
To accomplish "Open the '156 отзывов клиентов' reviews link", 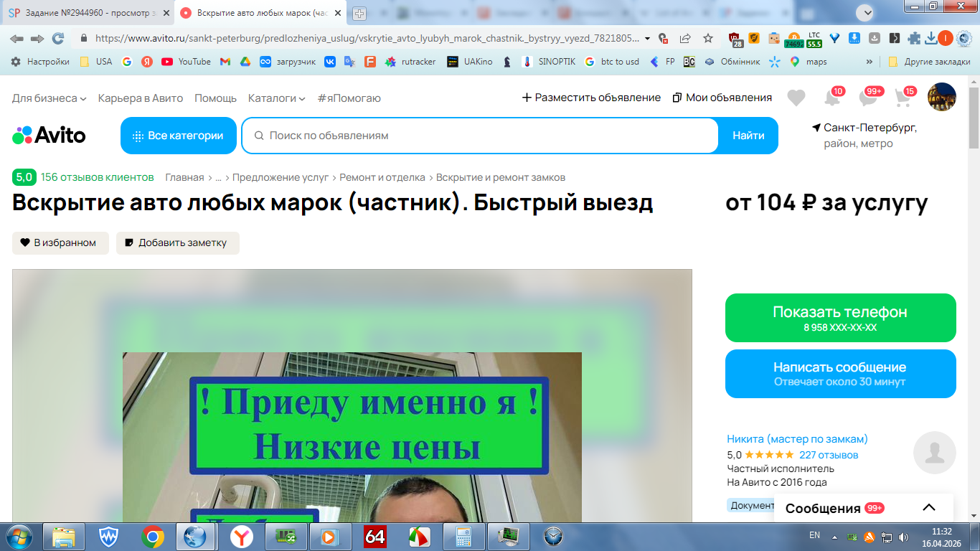I will [98, 177].
